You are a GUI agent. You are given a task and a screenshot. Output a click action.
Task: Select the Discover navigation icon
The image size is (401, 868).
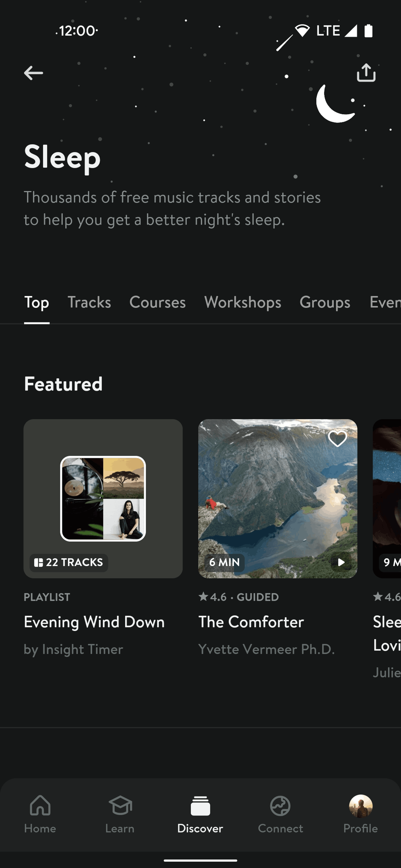point(200,806)
